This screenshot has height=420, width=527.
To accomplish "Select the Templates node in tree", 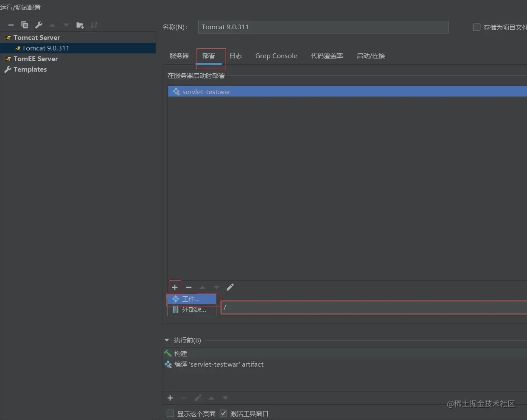I will point(30,70).
